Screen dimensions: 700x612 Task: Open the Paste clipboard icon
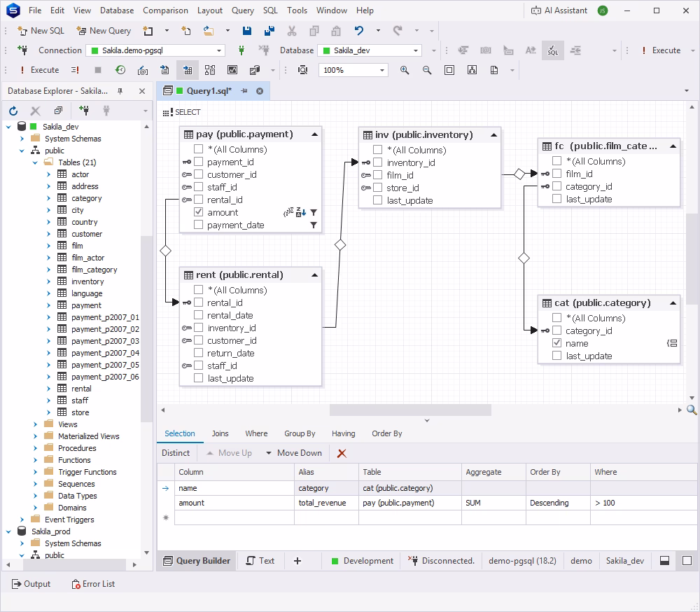point(336,31)
